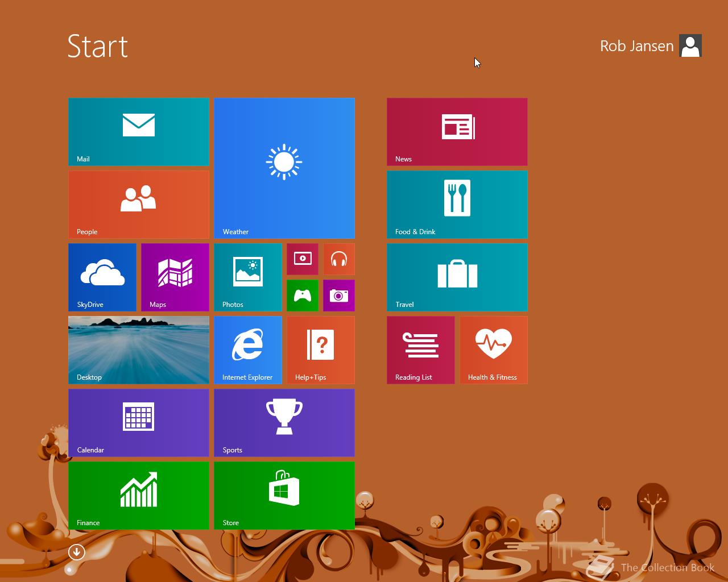Open the Travel suitcase tile
This screenshot has height=582, width=728.
pos(457,277)
